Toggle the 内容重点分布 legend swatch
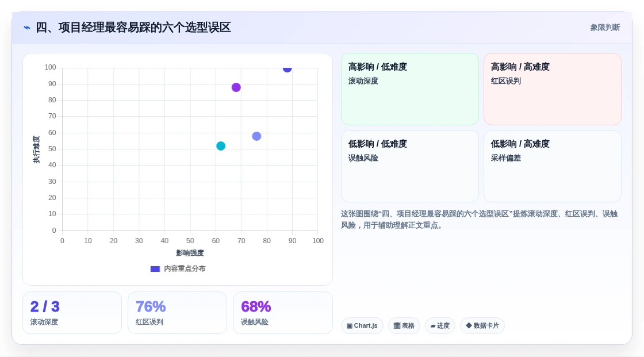 155,268
